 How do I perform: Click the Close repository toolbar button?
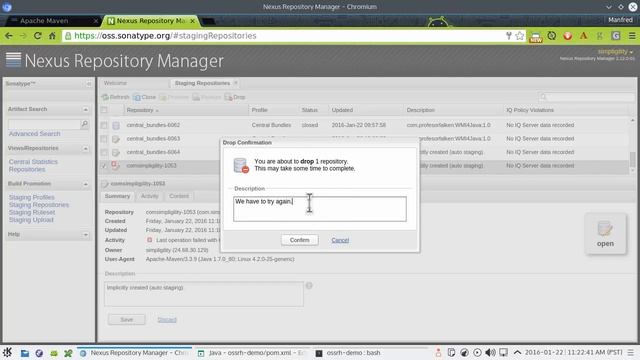click(145, 97)
